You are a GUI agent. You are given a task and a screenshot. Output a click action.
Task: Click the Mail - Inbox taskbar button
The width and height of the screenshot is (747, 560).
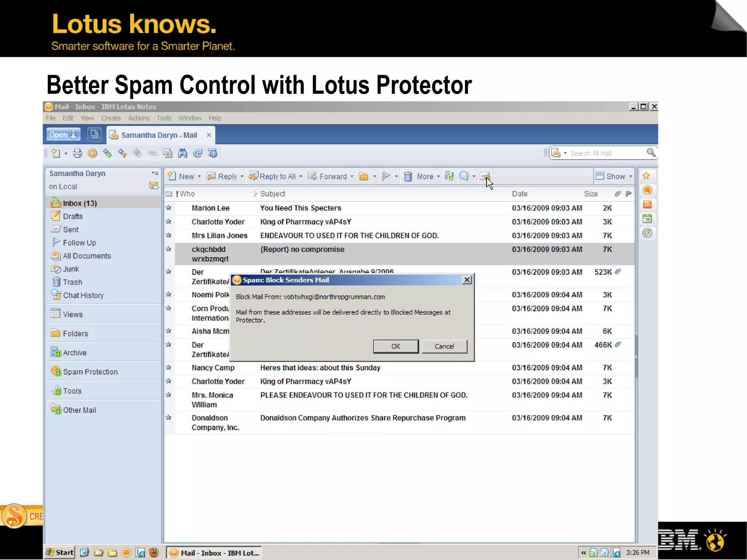pyautogui.click(x=214, y=553)
